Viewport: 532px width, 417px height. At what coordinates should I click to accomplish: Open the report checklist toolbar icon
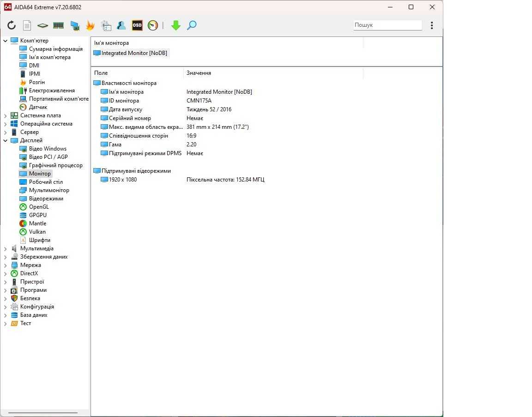pyautogui.click(x=106, y=25)
